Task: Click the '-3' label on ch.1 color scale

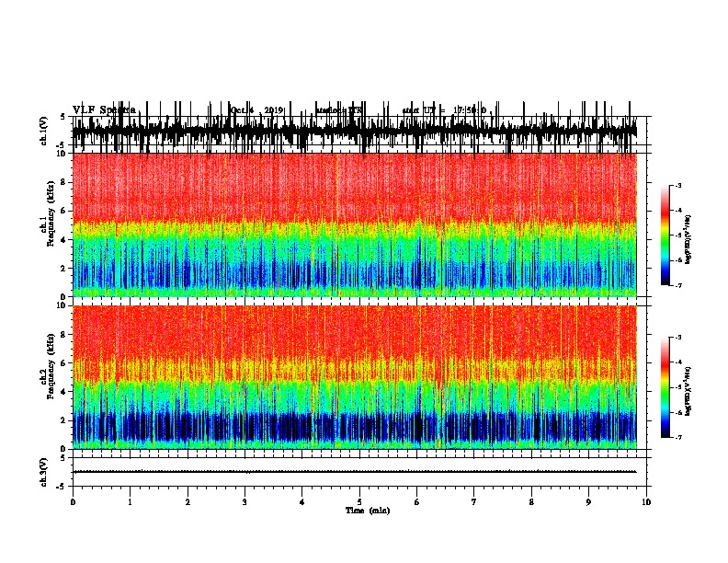Action: click(678, 185)
